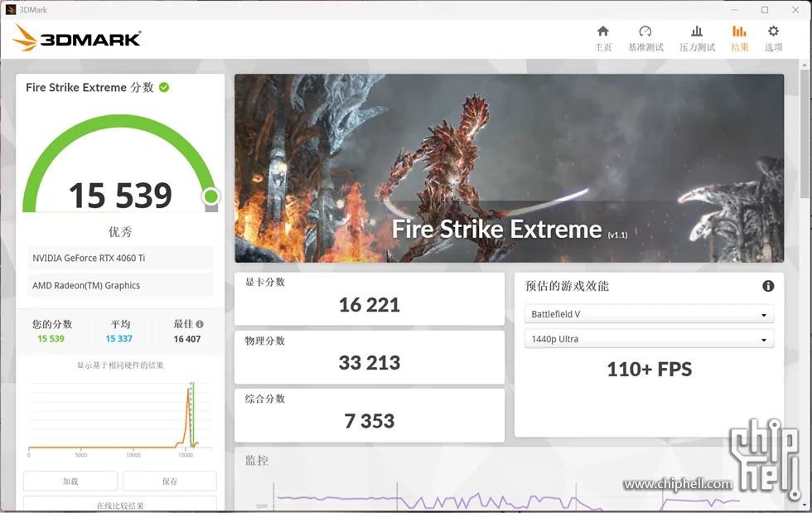
Task: Maximize the 3DMark window
Action: point(764,10)
